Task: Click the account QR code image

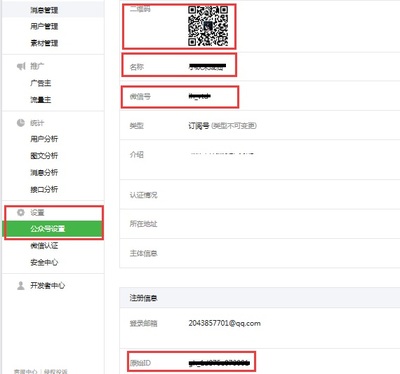Action: [x=208, y=25]
